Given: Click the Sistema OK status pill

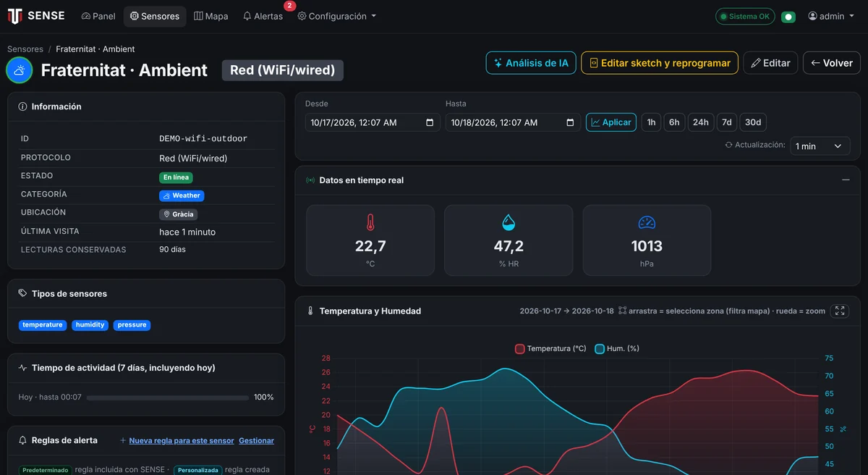Looking at the screenshot, I should 745,16.
